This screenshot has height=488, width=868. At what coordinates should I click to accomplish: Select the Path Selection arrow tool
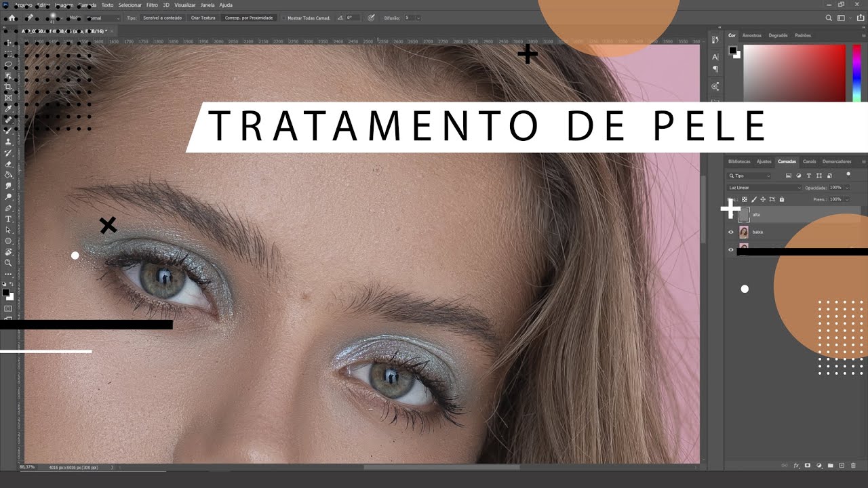tap(7, 230)
